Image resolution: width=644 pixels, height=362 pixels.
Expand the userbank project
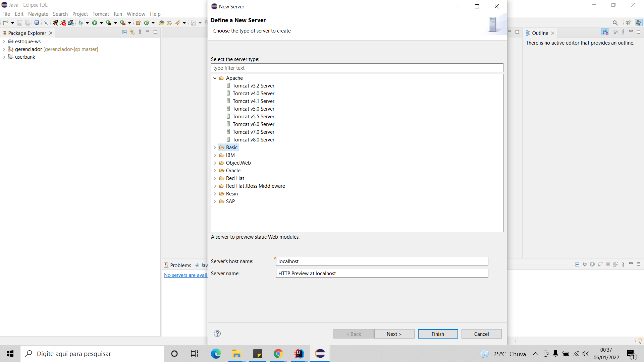(4, 57)
